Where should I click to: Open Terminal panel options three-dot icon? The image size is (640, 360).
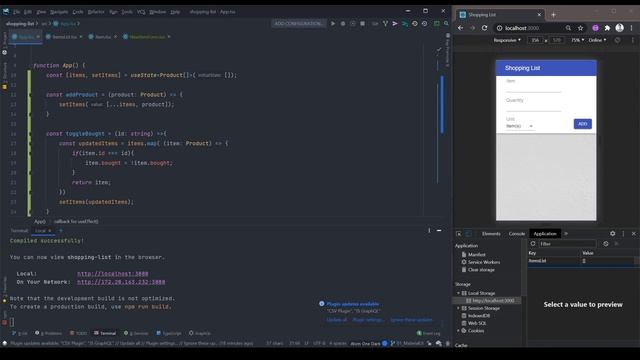[x=429, y=231]
